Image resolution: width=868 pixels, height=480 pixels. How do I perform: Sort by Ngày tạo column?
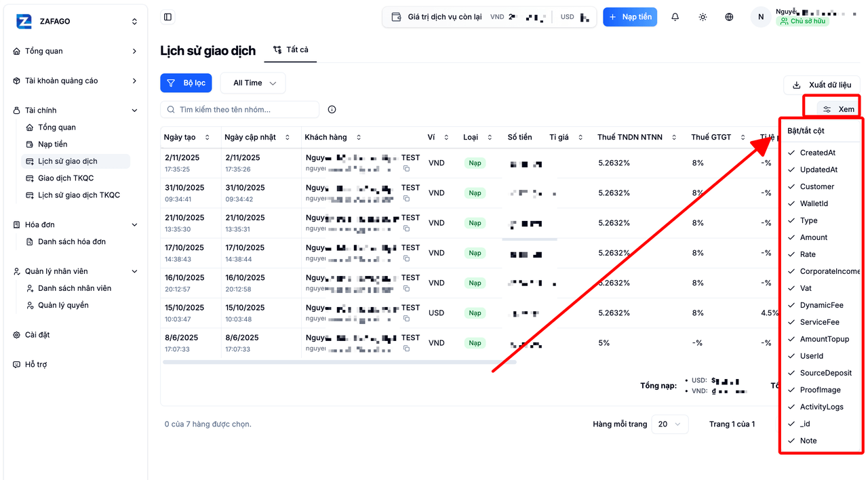pos(189,137)
